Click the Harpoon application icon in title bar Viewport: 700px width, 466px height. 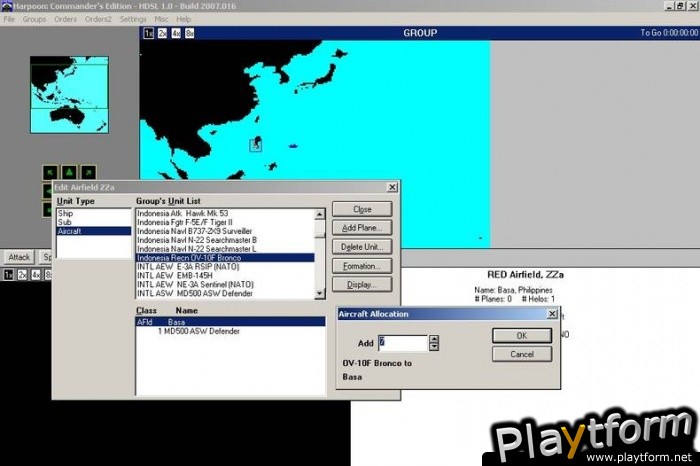6,6
